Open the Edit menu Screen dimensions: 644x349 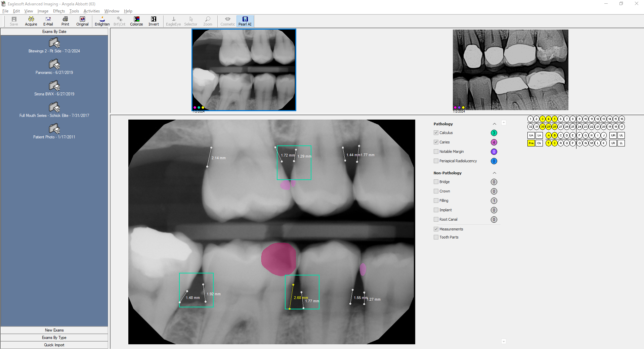[16, 11]
